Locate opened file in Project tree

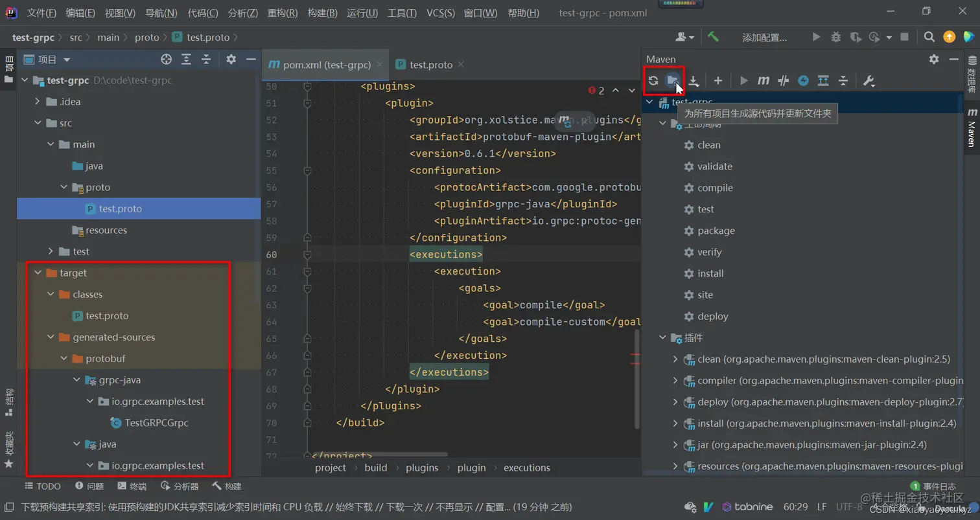[x=167, y=60]
